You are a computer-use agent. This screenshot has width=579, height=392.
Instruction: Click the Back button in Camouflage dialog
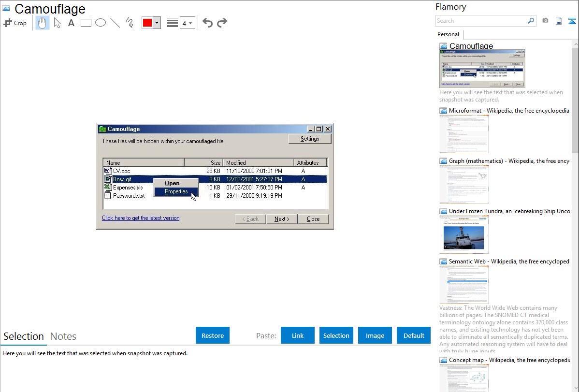pos(250,219)
